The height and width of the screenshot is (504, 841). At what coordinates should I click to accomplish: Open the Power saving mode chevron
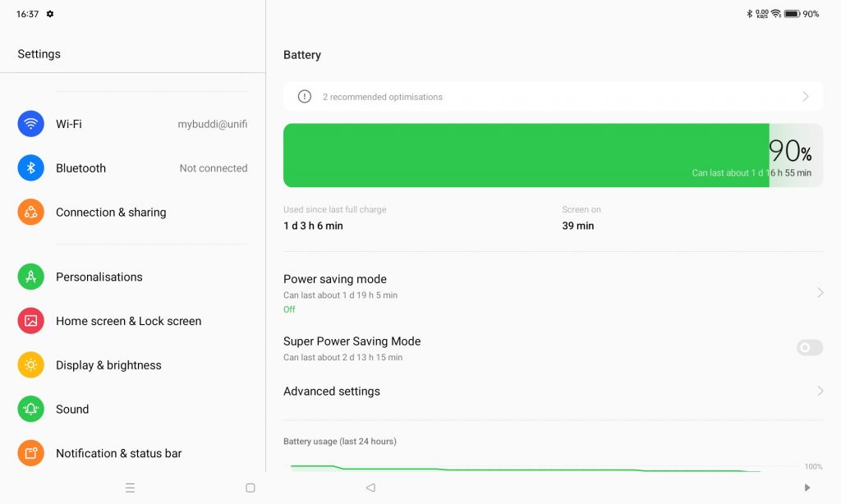pyautogui.click(x=820, y=293)
